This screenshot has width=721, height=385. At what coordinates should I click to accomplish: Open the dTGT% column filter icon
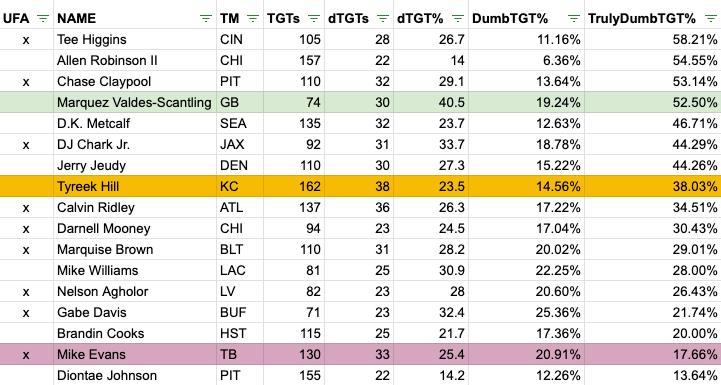coord(458,19)
